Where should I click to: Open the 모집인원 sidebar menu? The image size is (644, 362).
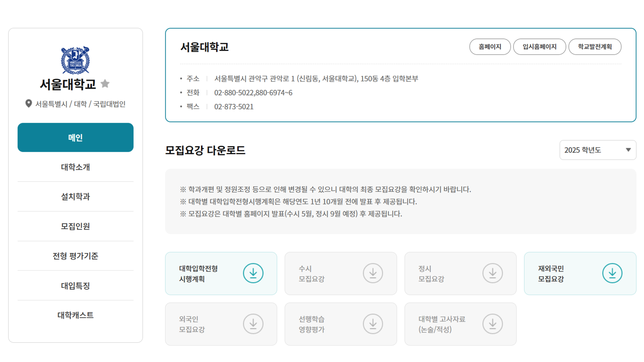click(75, 226)
